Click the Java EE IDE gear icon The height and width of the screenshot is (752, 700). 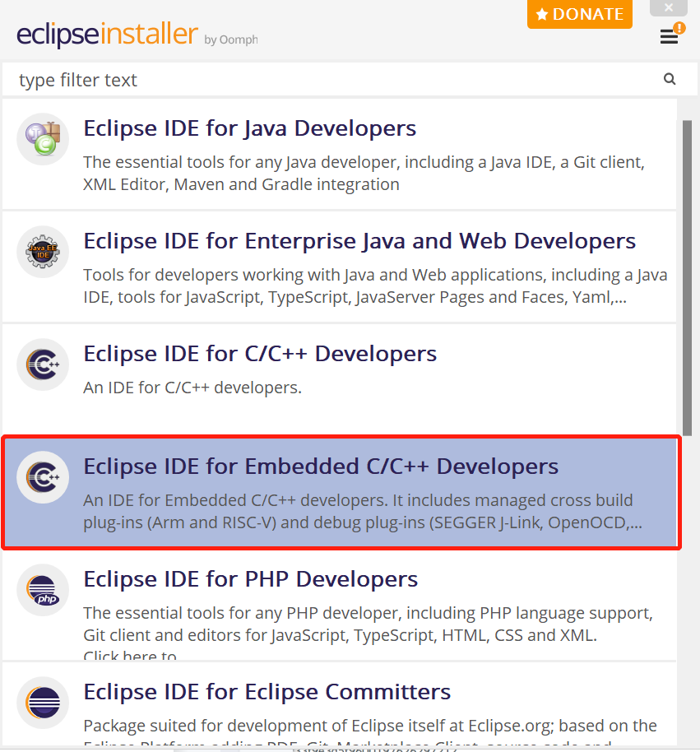43,252
